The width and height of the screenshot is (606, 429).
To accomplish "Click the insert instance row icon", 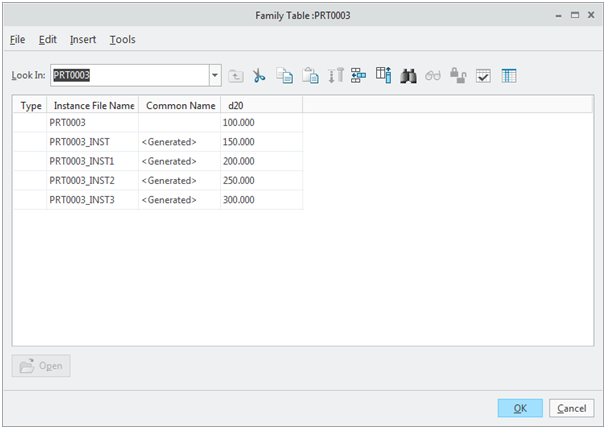I will point(358,75).
